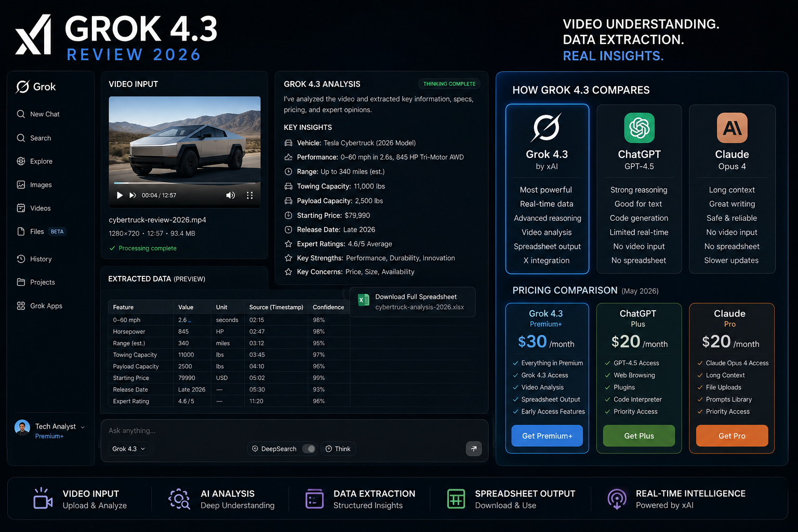The width and height of the screenshot is (798, 532).
Task: Click the Spreadsheet Output checkmark in Premium+
Action: click(516, 400)
